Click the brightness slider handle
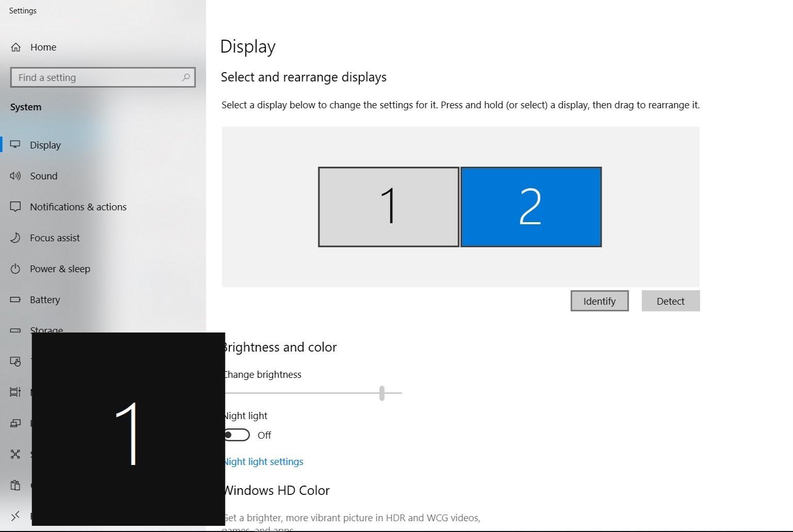Viewport: 793px width, 532px height. 382,393
